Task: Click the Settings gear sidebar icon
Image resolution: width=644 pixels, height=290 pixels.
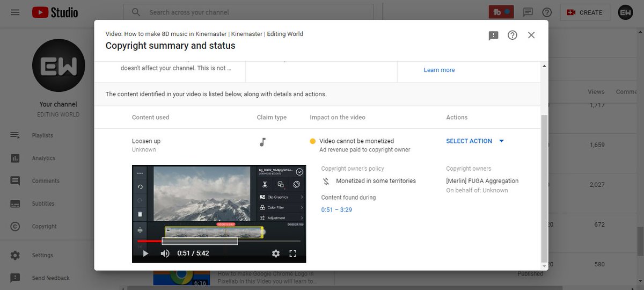Action: 15,255
